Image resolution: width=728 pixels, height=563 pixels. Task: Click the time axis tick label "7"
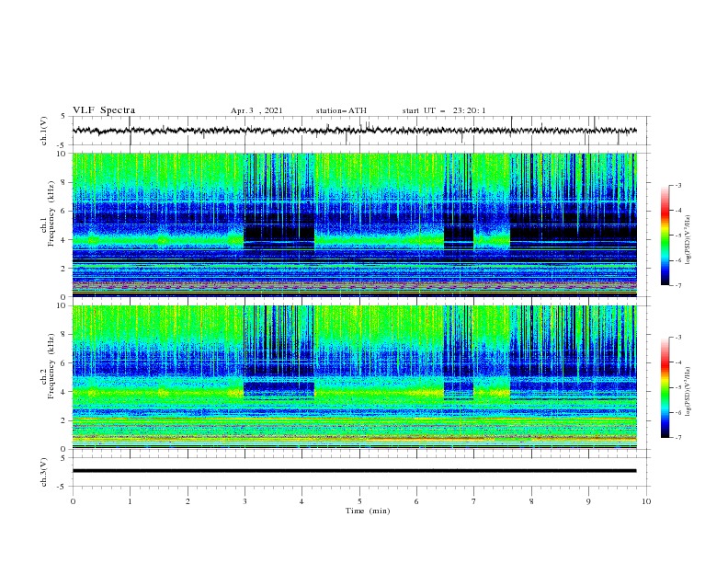474,501
